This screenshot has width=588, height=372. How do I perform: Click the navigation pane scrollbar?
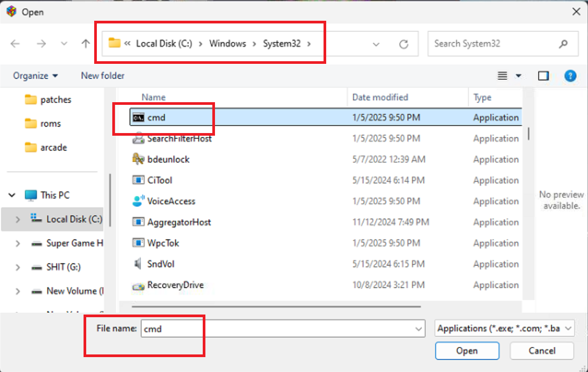110,200
